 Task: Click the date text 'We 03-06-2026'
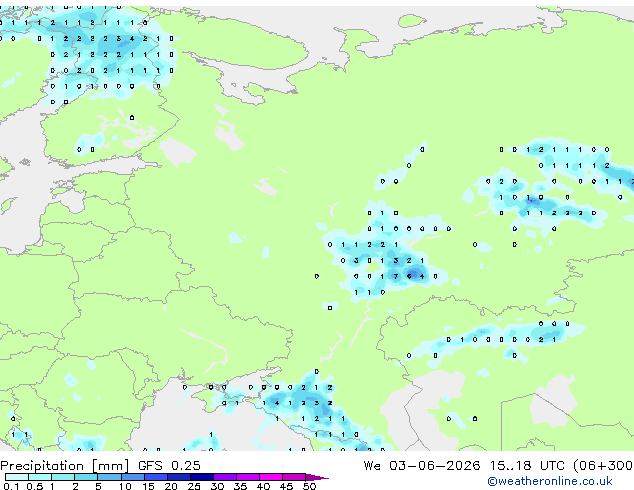422,466
